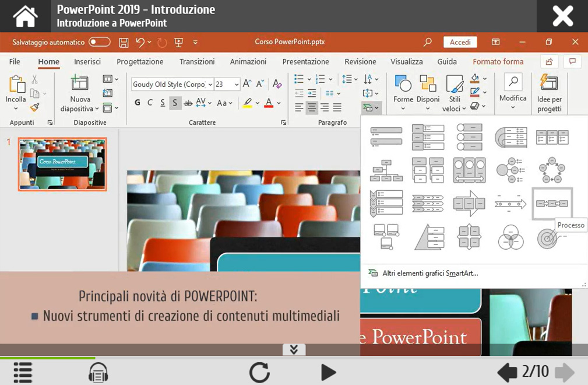Click the Accedi sign-in button
Viewport: 588px width, 385px height.
[460, 42]
